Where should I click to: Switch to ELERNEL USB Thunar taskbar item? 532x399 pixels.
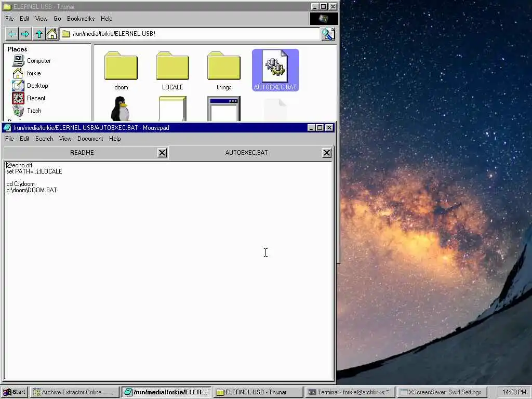pos(258,392)
